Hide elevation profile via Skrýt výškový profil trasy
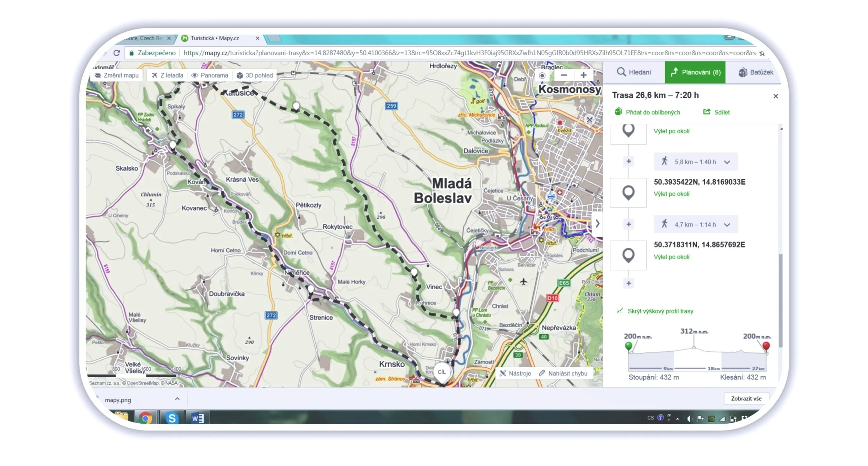The width and height of the screenshot is (868, 466). [656, 311]
